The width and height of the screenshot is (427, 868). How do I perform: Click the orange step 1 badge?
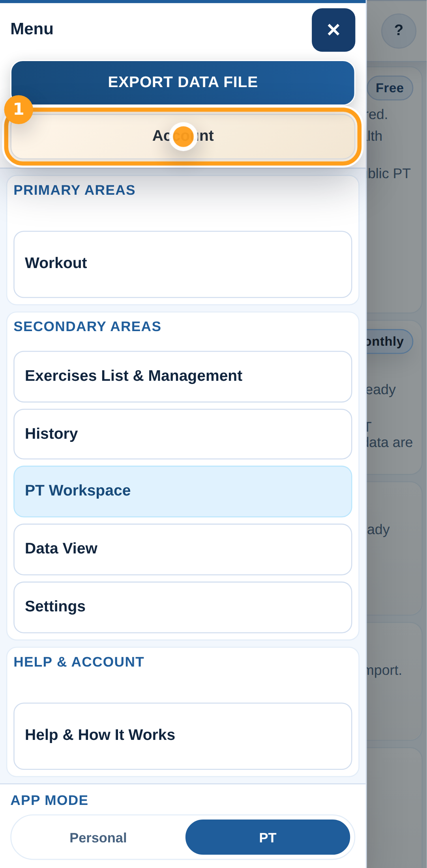pos(19,110)
